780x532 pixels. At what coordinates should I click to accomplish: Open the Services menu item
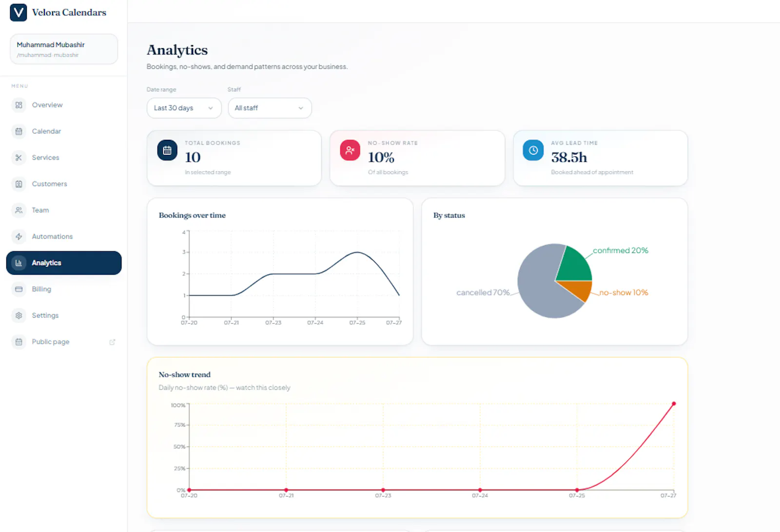pyautogui.click(x=64, y=157)
